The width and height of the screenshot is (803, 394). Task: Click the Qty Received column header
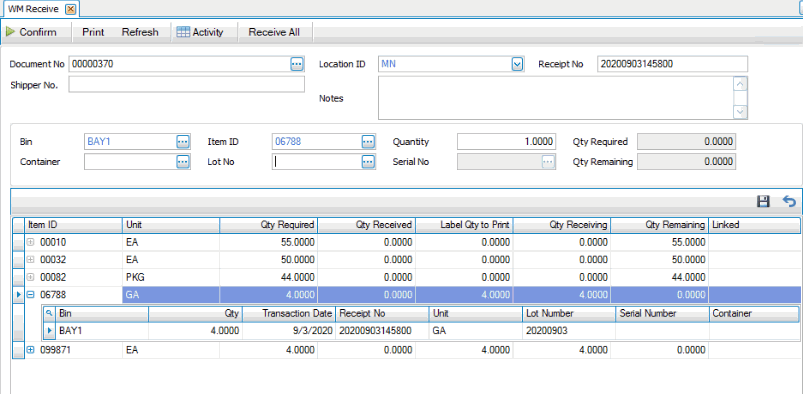pos(367,225)
